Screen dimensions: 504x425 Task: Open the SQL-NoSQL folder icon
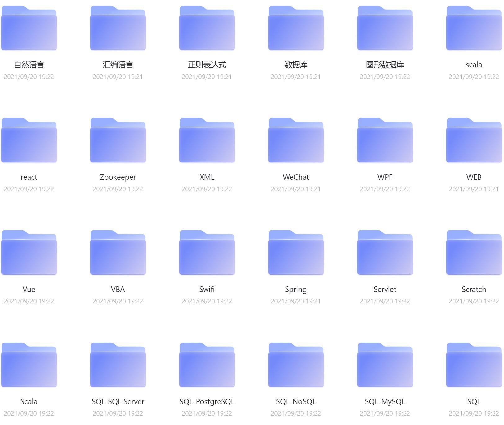[x=296, y=365]
